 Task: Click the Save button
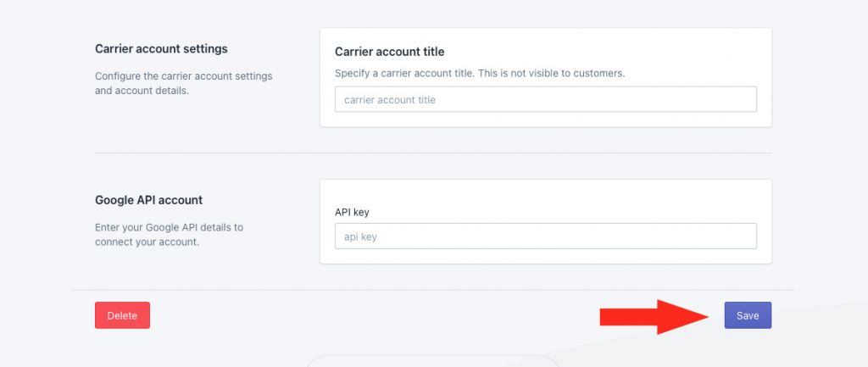748,315
